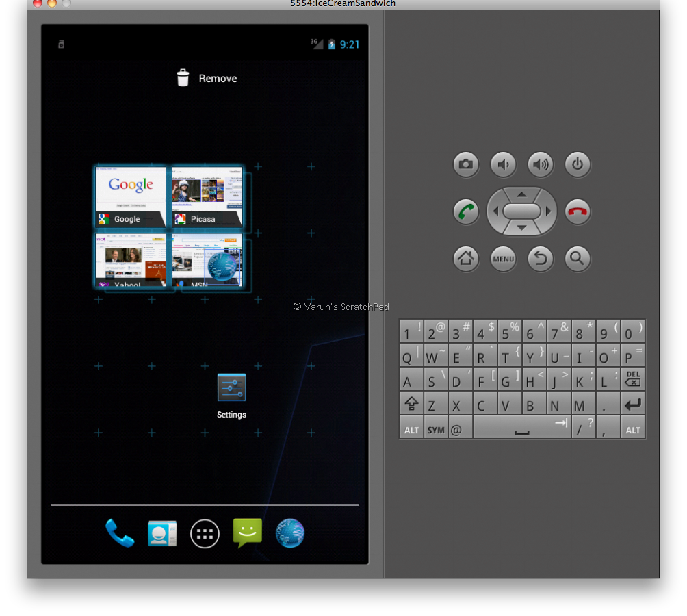Click the W key
Screen dimensions: 687x616
435,355
